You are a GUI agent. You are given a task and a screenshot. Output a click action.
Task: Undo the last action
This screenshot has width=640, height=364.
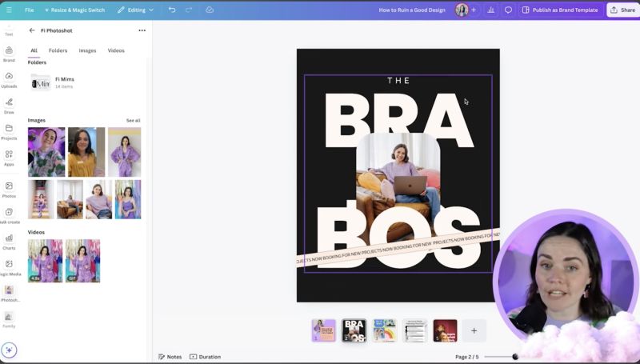(x=172, y=10)
